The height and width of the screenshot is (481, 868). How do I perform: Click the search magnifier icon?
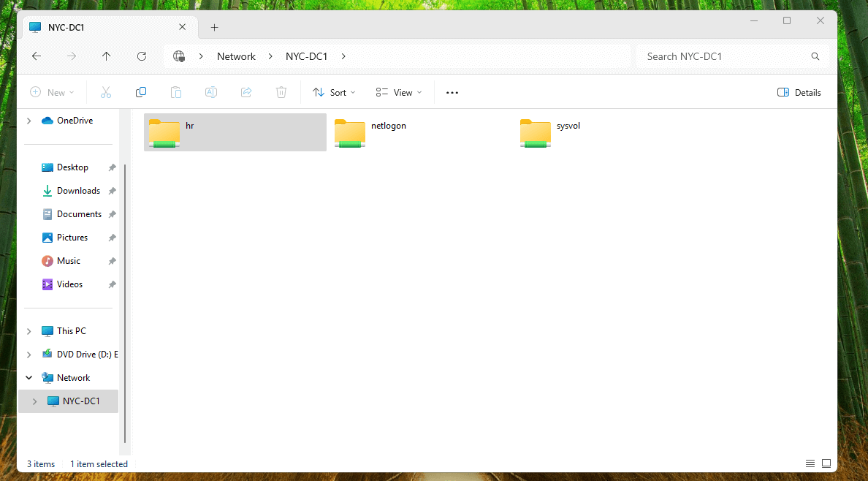click(815, 56)
